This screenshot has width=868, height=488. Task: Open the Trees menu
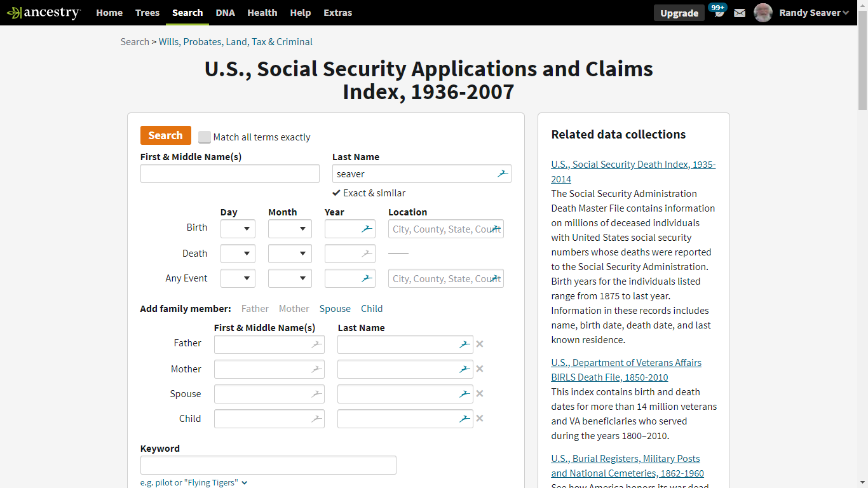[x=147, y=13]
